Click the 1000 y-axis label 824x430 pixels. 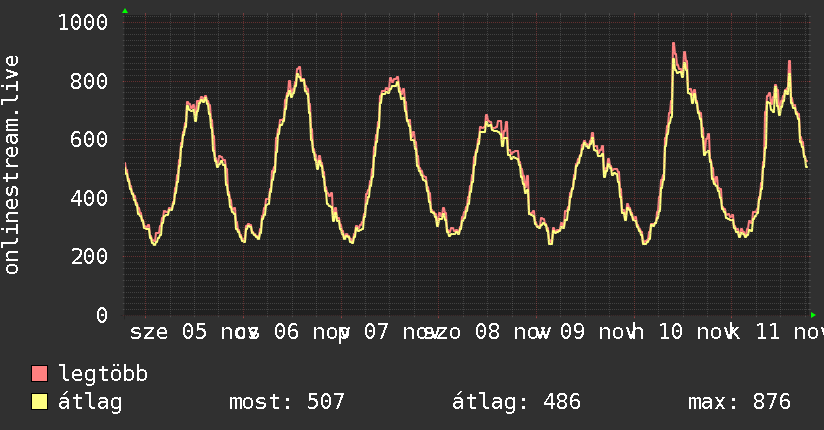coord(83,22)
